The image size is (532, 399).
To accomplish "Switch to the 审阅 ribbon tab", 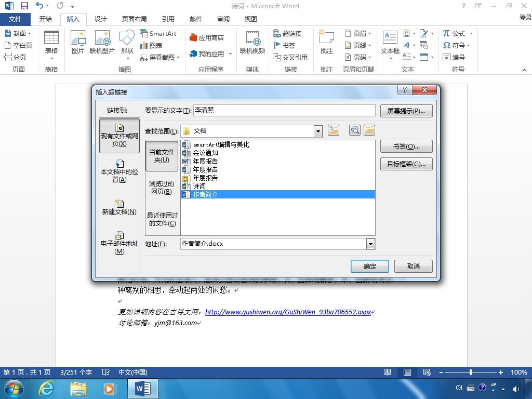I will [x=223, y=19].
